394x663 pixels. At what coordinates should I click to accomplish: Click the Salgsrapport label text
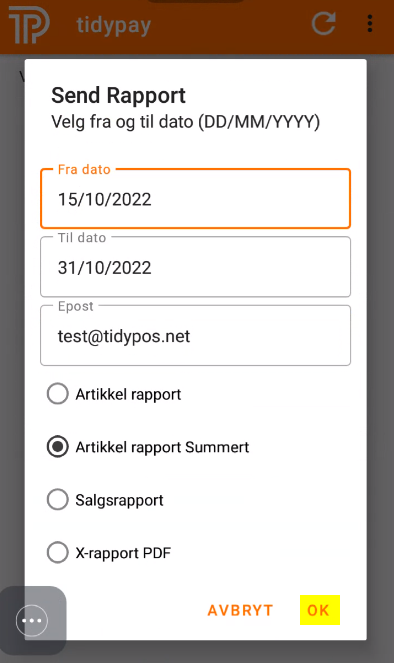point(119,500)
